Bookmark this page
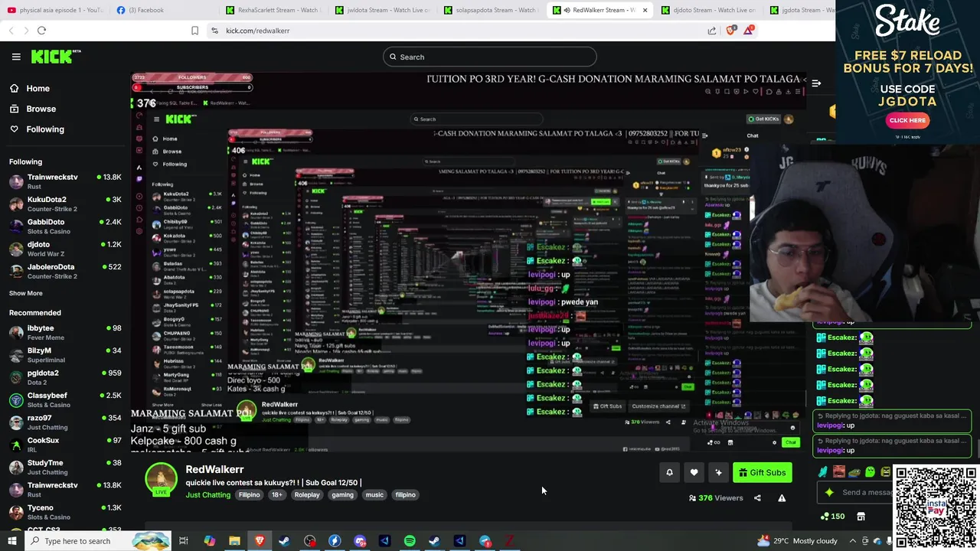 point(194,31)
